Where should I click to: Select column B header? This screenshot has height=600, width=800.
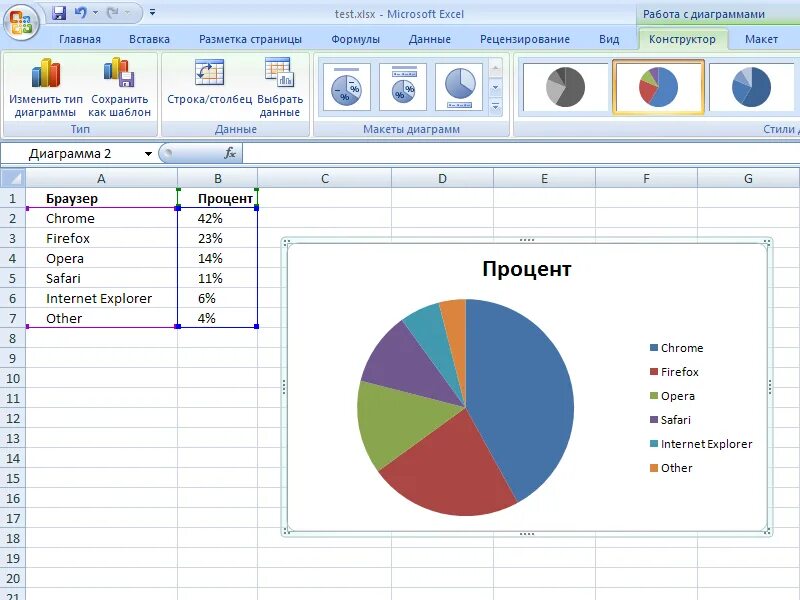coord(218,179)
